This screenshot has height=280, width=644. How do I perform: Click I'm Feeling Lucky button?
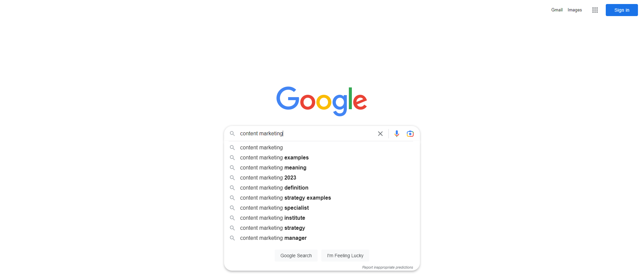345,256
